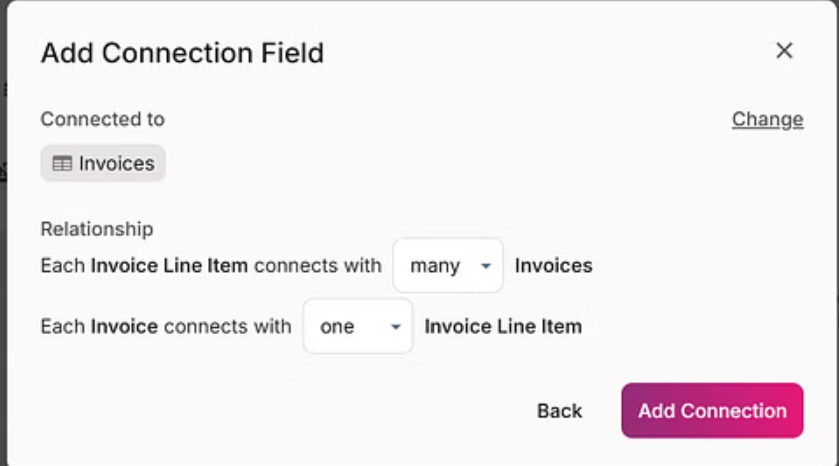The image size is (839, 466).
Task: Click bold 'Invoice' in second sentence
Action: point(124,326)
